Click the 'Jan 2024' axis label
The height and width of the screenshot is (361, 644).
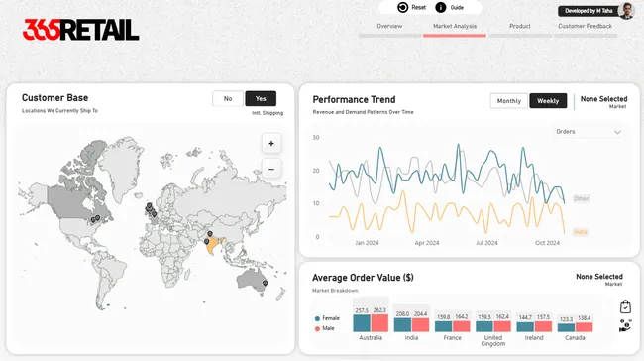coord(367,243)
